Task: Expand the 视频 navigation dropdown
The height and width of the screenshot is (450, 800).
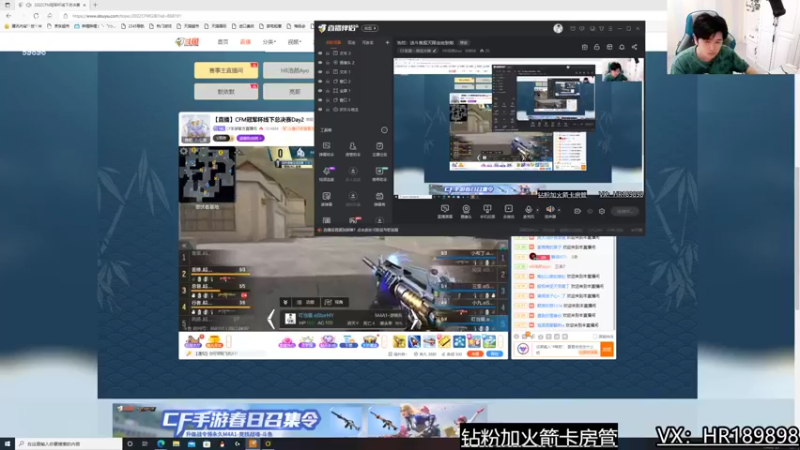Action: coord(294,42)
